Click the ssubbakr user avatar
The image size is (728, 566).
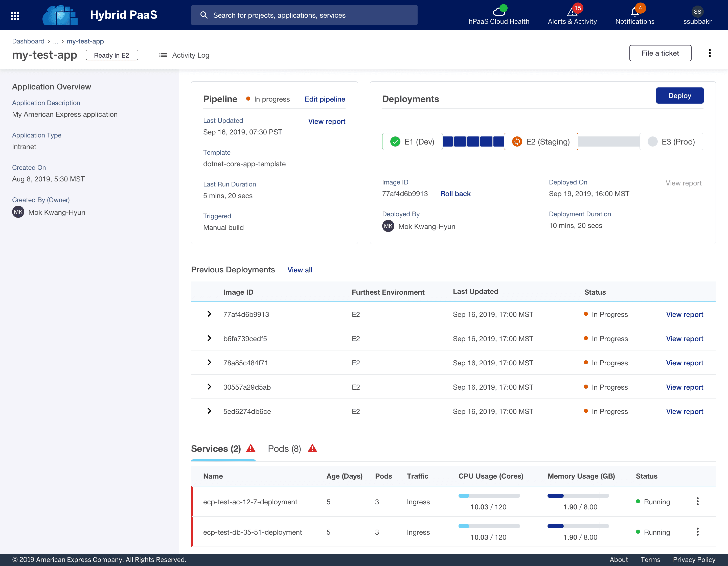697,11
